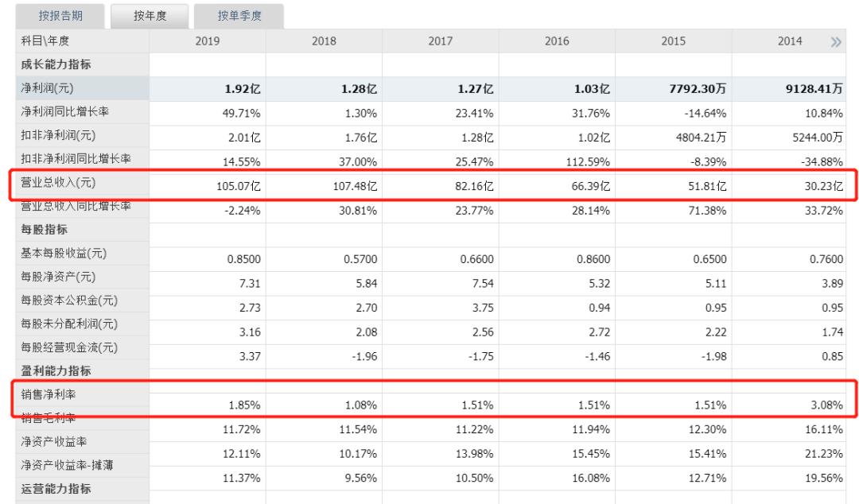Select the 净利润(元) row label
This screenshot has width=859, height=504.
pos(47,88)
